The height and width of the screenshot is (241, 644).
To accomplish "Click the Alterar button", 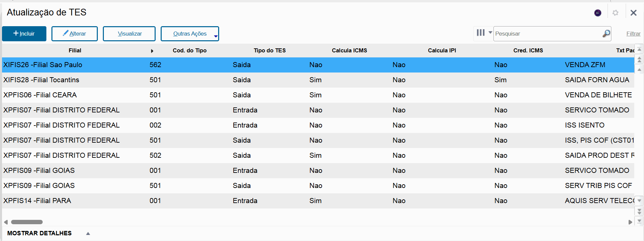I will (x=75, y=34).
